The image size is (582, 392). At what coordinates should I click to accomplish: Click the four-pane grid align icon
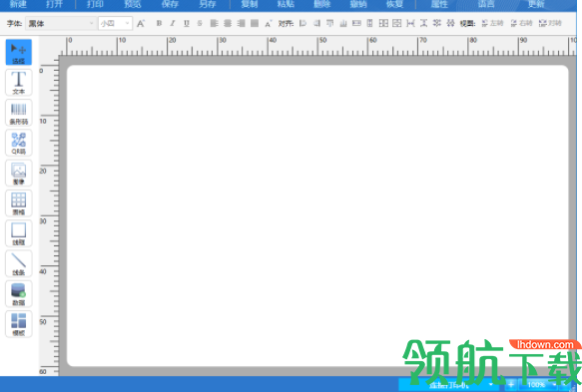[383, 23]
